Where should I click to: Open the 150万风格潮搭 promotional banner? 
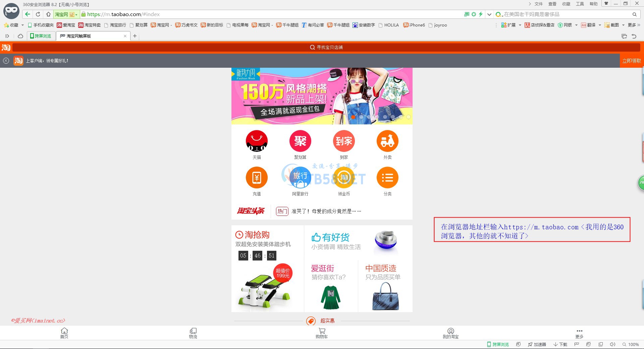pos(322,96)
